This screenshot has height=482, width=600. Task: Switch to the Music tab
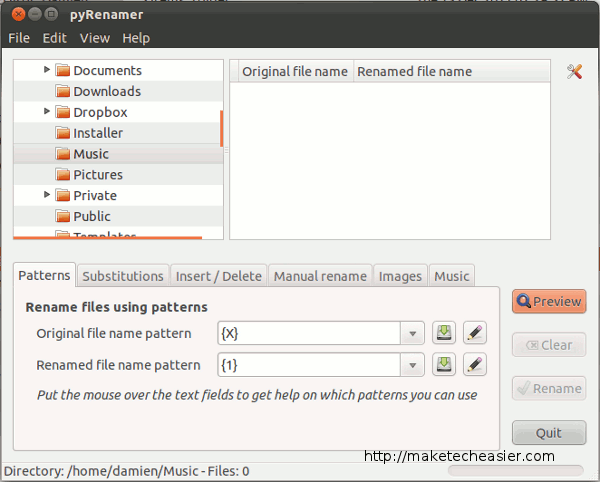pyautogui.click(x=452, y=276)
